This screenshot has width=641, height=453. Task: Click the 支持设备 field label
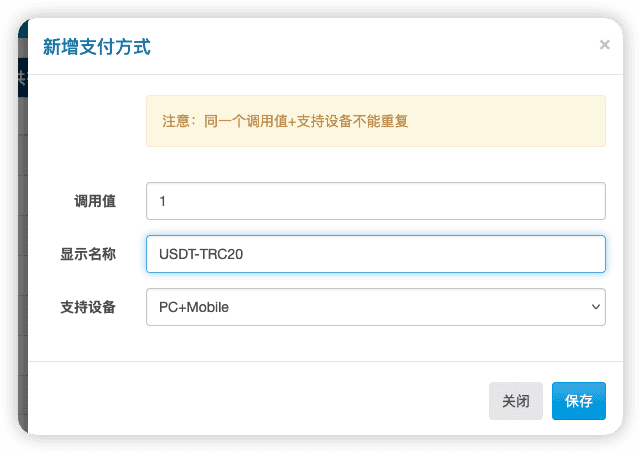pyautogui.click(x=88, y=307)
